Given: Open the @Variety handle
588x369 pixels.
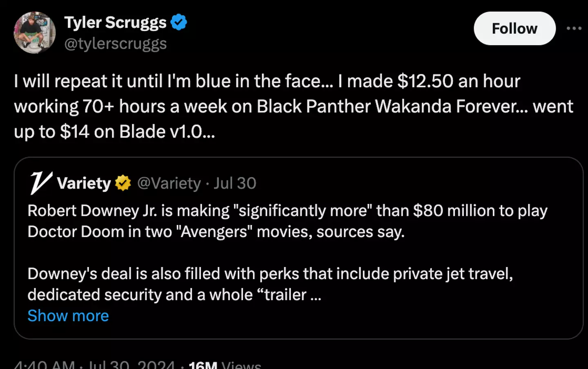Looking at the screenshot, I should 169,183.
